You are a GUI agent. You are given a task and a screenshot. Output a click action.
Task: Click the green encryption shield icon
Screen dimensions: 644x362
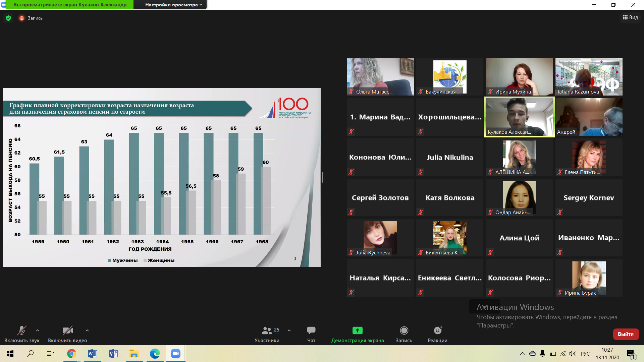click(8, 18)
